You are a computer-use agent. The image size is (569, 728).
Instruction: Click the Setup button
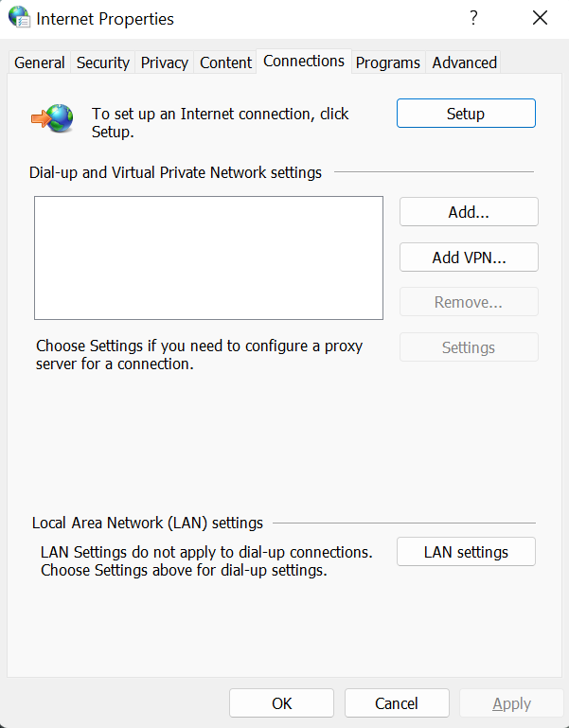coord(466,114)
